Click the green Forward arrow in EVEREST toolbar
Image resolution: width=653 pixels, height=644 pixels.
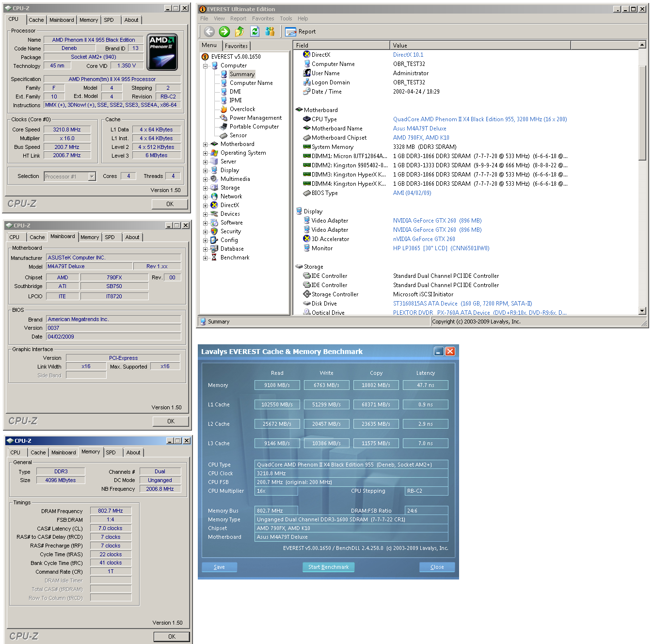(224, 32)
